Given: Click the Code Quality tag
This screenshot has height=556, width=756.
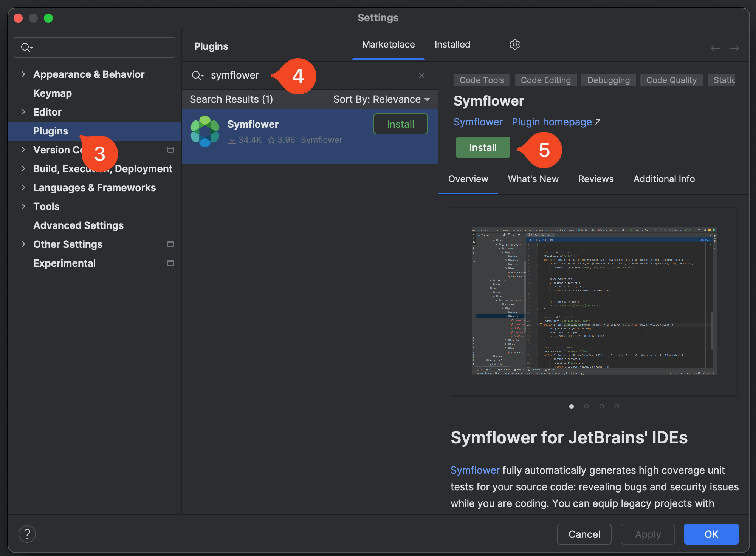Looking at the screenshot, I should pyautogui.click(x=671, y=80).
